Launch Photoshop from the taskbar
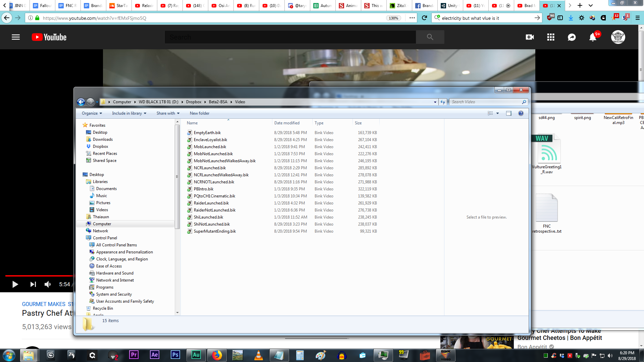Viewport: 644px width, 362px height. coord(175,355)
